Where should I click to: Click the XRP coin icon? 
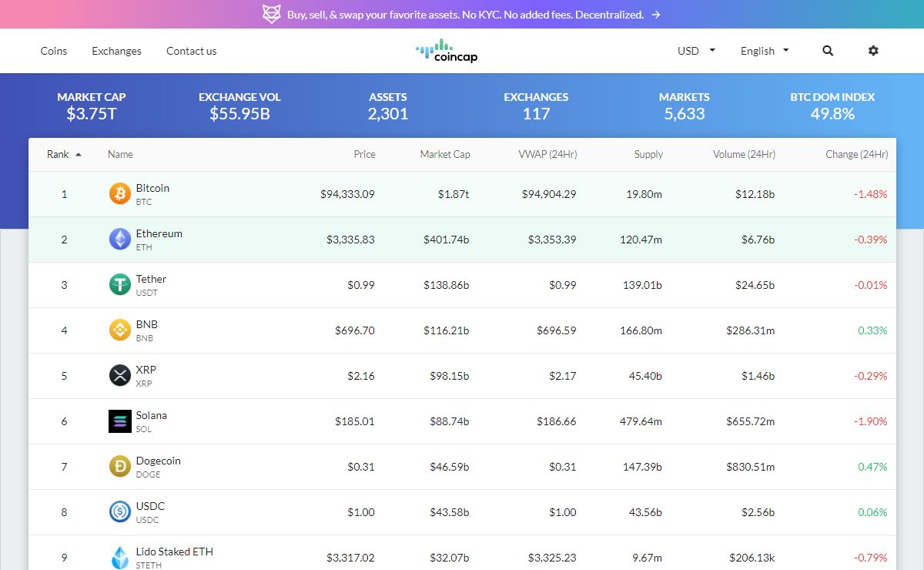[x=119, y=376]
